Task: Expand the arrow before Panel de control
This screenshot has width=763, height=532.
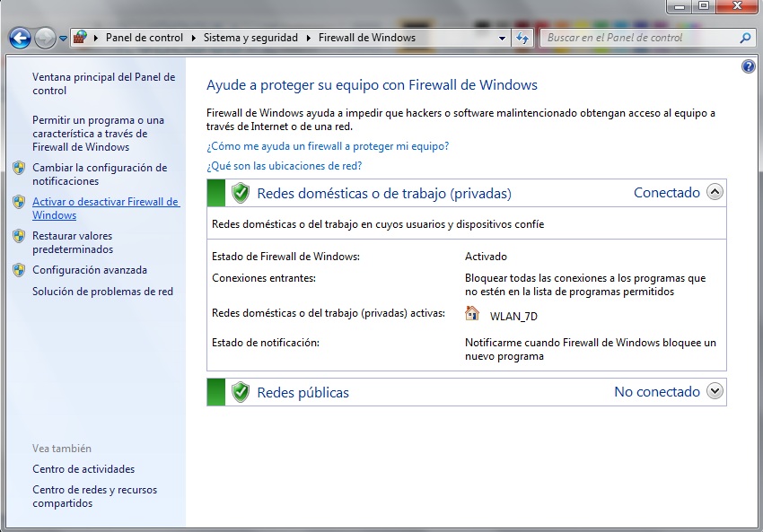Action: point(96,38)
